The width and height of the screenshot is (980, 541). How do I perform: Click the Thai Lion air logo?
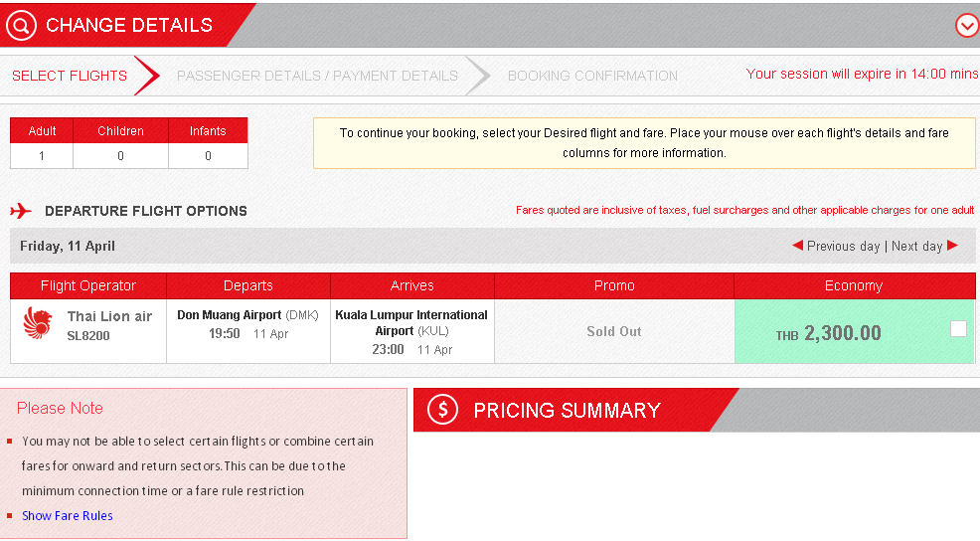pos(38,323)
